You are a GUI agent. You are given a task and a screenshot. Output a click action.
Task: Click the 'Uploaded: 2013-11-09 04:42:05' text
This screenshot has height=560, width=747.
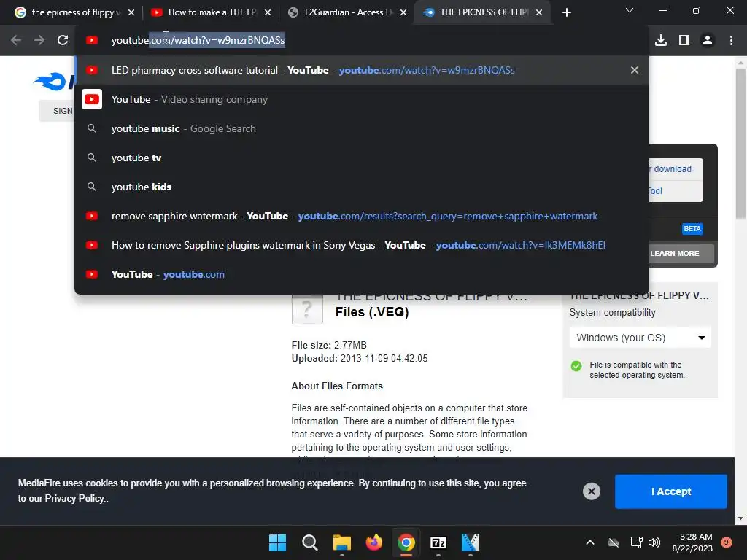[360, 358]
